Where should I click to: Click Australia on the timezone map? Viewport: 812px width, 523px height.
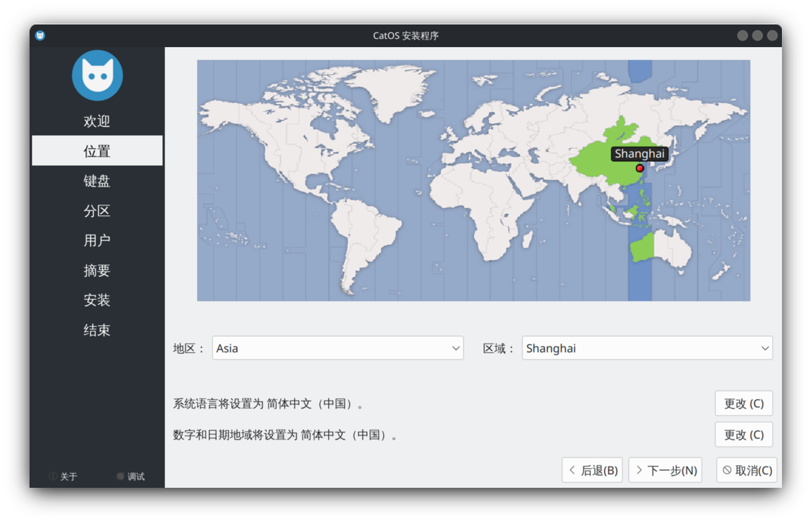tap(661, 249)
